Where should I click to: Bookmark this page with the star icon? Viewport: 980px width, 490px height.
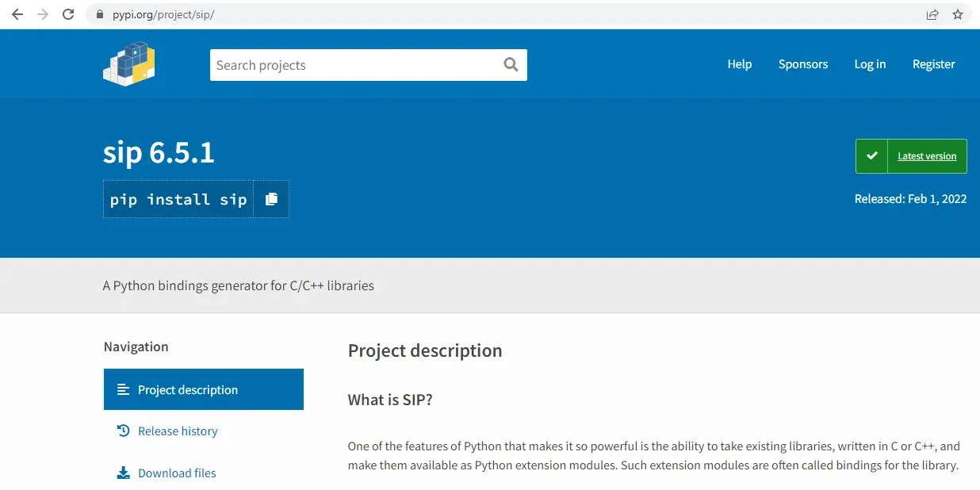point(958,14)
